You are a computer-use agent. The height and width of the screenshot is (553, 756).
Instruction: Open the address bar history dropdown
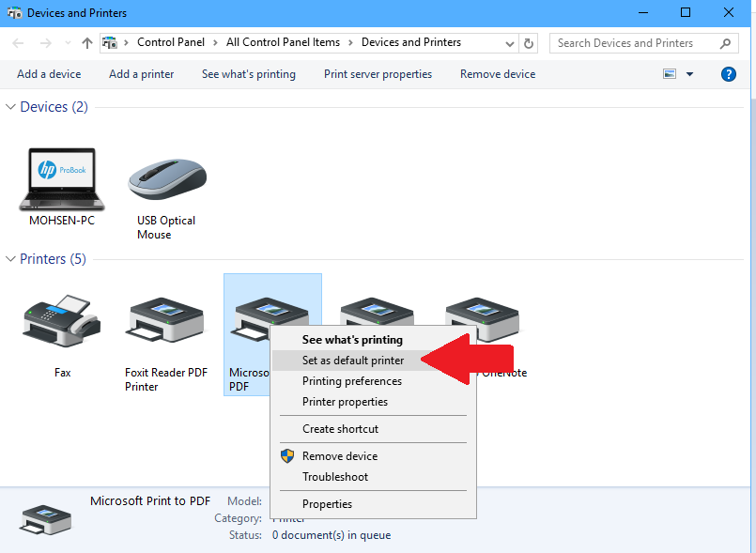[510, 43]
